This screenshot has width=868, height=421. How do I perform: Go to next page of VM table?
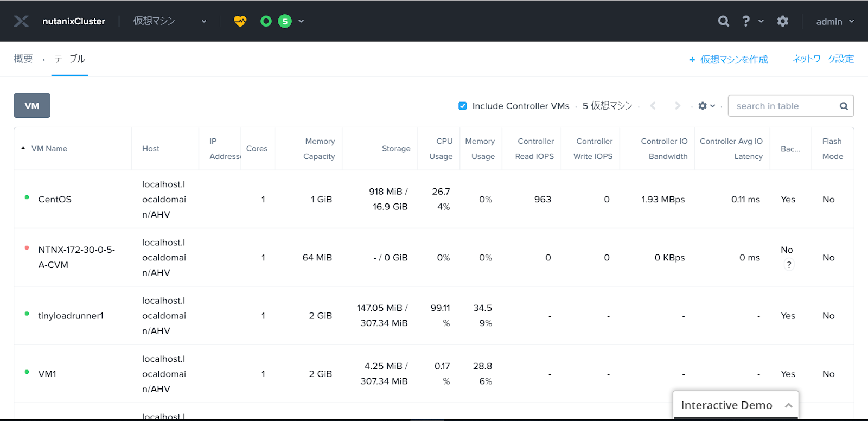click(677, 106)
